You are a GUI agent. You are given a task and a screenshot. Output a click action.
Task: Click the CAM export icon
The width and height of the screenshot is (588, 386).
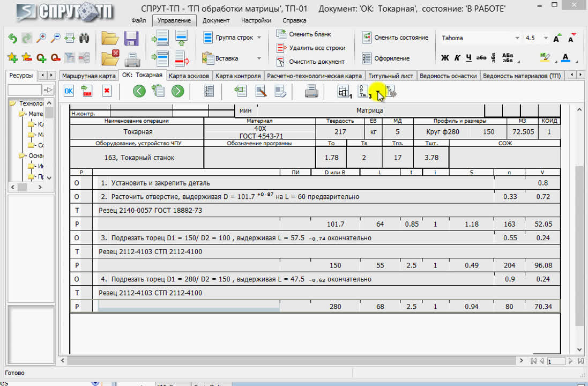coord(87,91)
